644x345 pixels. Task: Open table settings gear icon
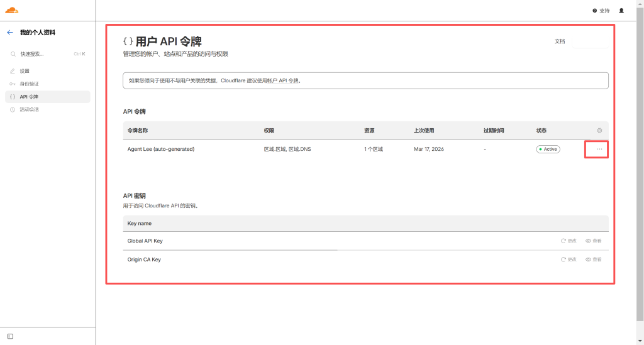click(599, 131)
